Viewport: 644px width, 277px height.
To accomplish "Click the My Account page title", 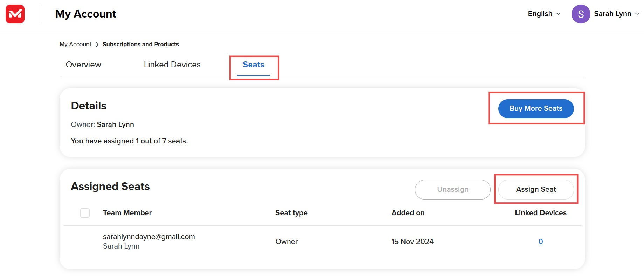I will point(86,14).
